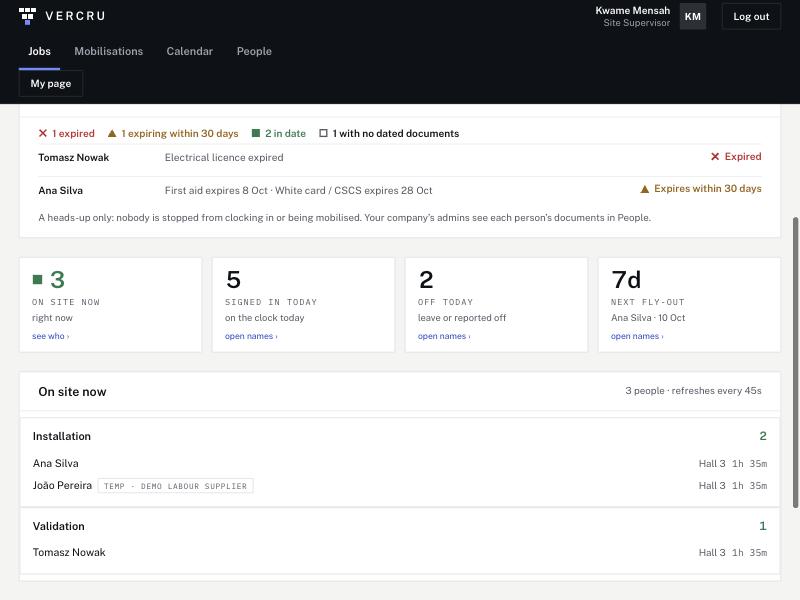Click the 'Ana Silva · 10 Oct' fly-out detail
This screenshot has width=800, height=600.
tap(648, 318)
